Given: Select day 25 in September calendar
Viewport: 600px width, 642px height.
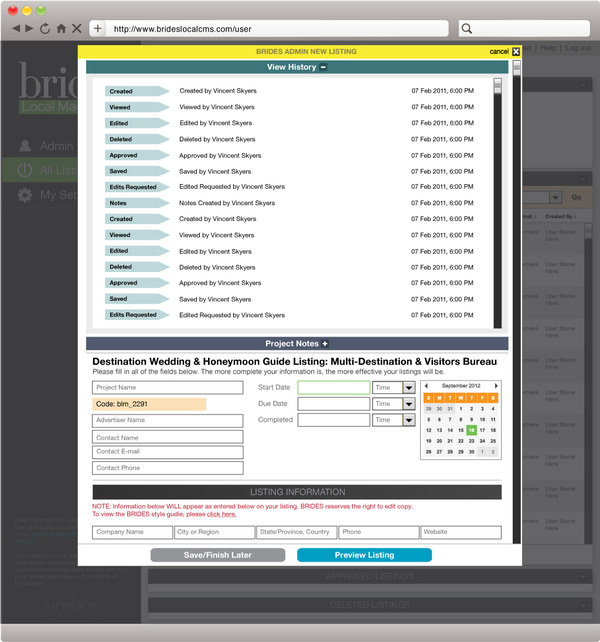Looking at the screenshot, I should (493, 441).
